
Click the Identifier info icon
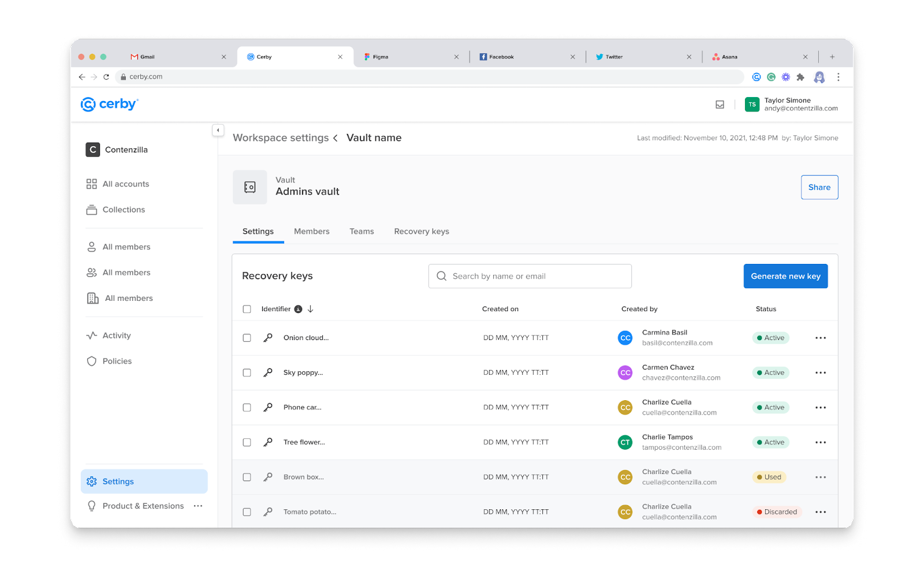(x=298, y=309)
